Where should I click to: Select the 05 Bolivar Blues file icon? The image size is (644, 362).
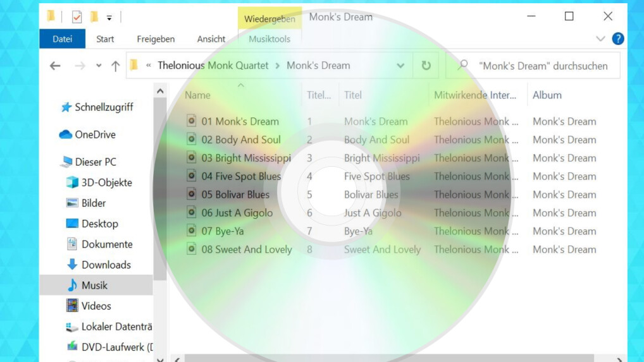click(191, 193)
